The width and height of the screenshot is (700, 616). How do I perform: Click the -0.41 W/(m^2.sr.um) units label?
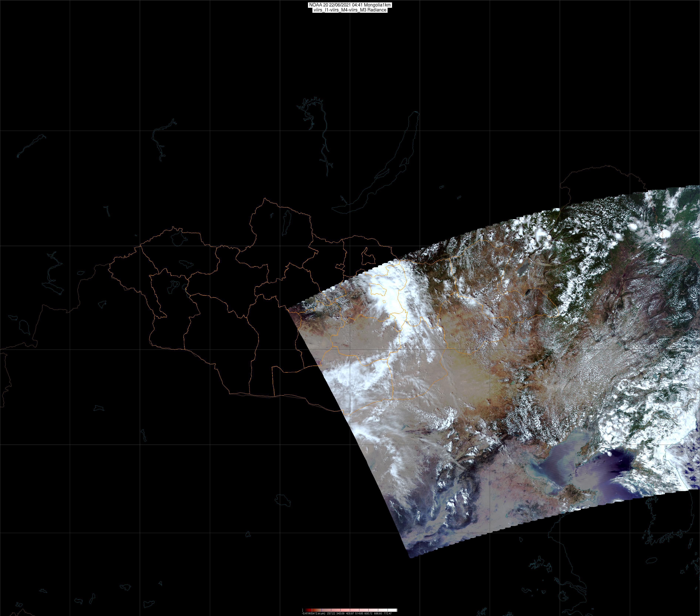coord(314,614)
